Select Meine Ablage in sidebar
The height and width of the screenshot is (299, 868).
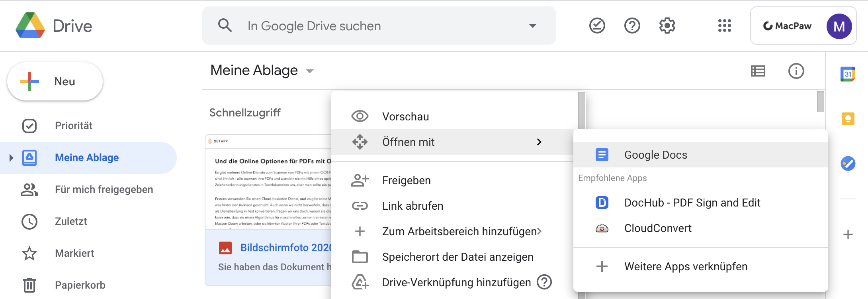coord(88,158)
